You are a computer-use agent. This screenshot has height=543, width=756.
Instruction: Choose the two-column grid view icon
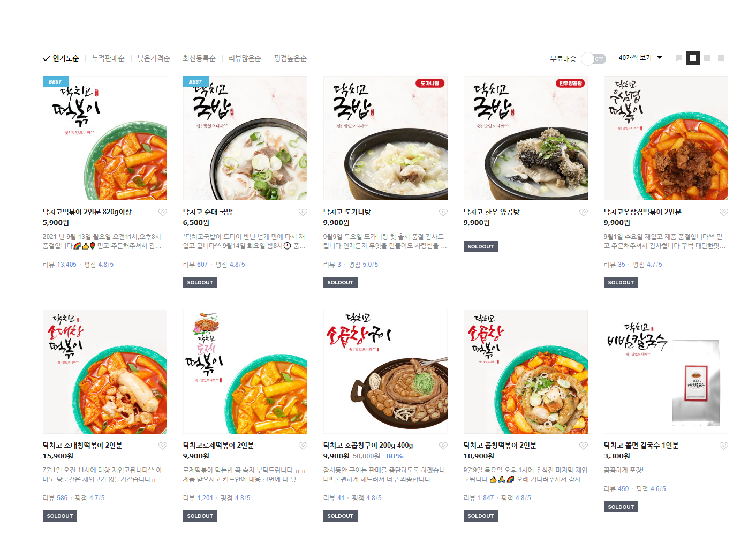pos(707,58)
